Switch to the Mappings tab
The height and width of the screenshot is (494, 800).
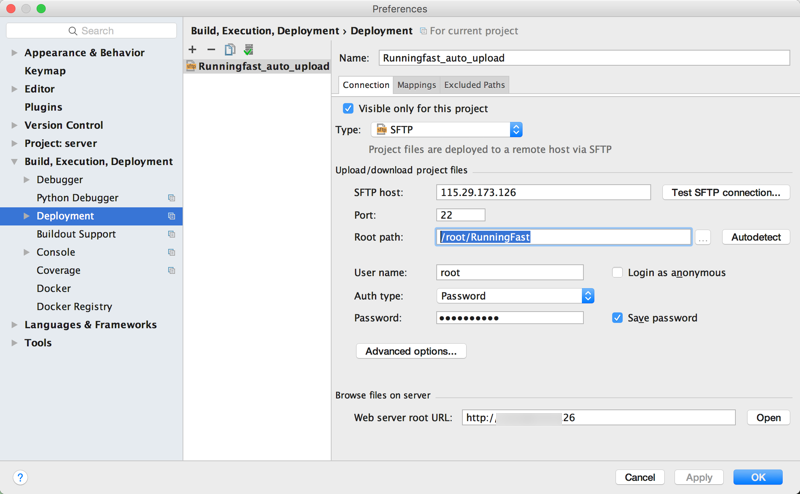point(416,85)
